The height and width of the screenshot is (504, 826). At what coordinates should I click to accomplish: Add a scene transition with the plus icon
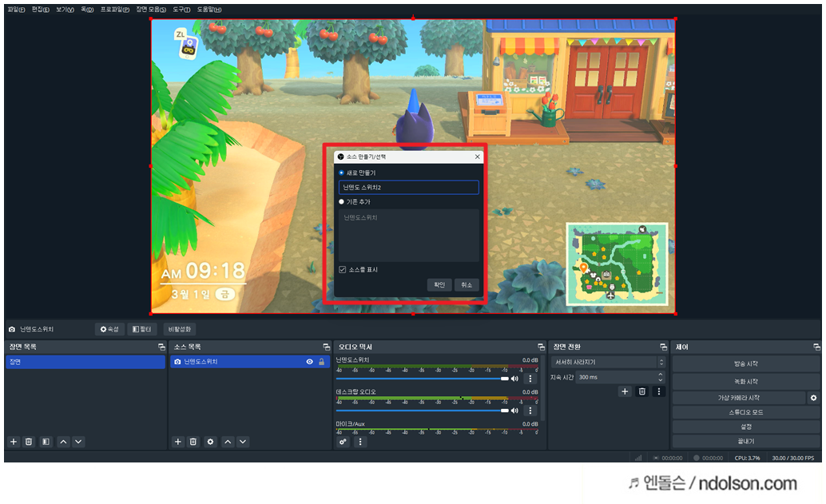tap(625, 391)
